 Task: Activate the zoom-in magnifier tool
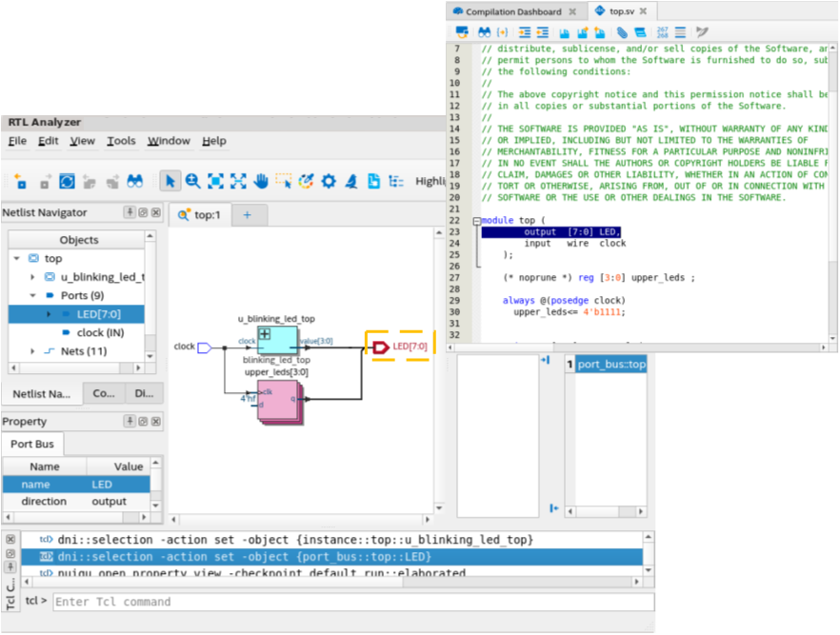(x=193, y=181)
